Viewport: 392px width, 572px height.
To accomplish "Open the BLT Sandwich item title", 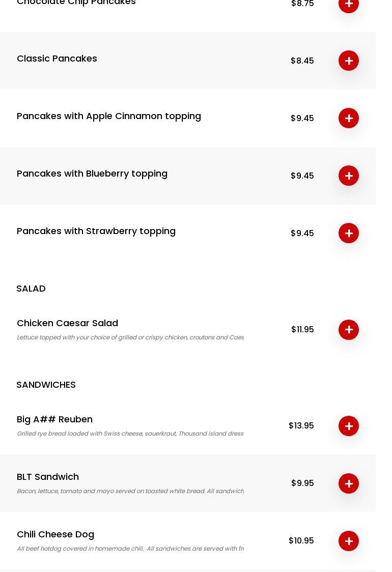I will [x=48, y=477].
